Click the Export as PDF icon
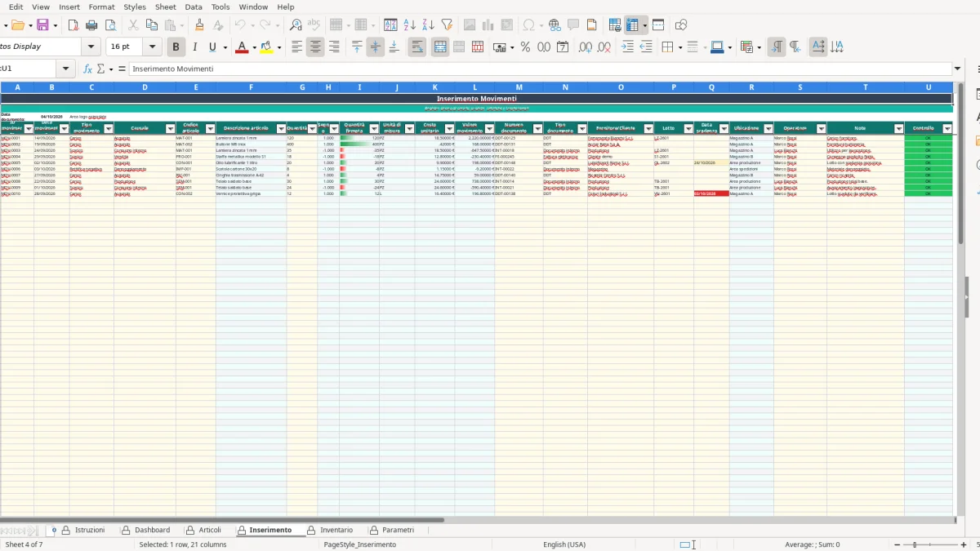 (x=72, y=25)
